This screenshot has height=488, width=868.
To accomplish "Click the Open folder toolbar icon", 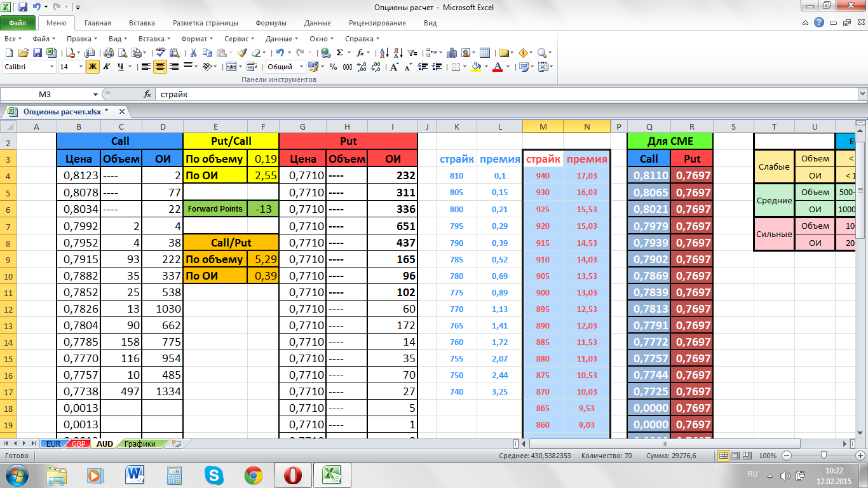I will pos(23,53).
